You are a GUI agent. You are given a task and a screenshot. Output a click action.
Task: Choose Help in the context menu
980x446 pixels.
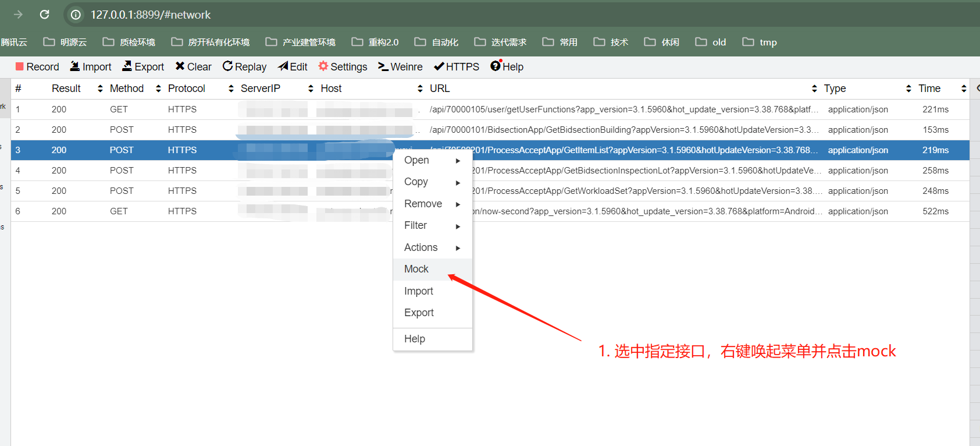(433, 339)
